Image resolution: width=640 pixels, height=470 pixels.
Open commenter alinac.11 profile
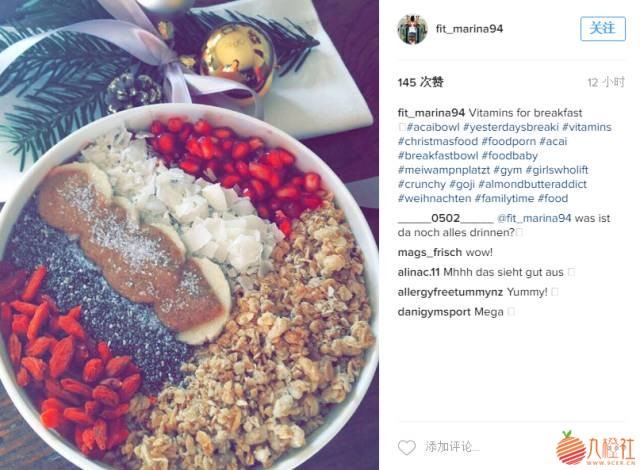[x=418, y=272]
